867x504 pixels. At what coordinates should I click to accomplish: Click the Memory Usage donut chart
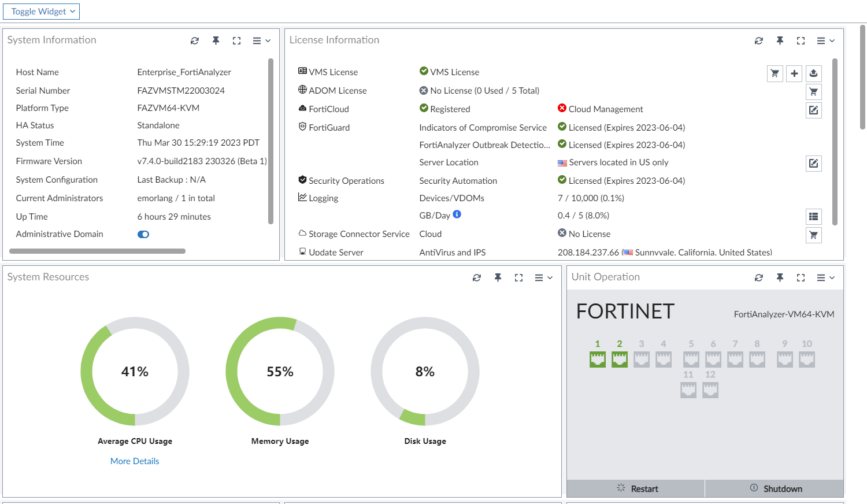pyautogui.click(x=280, y=372)
